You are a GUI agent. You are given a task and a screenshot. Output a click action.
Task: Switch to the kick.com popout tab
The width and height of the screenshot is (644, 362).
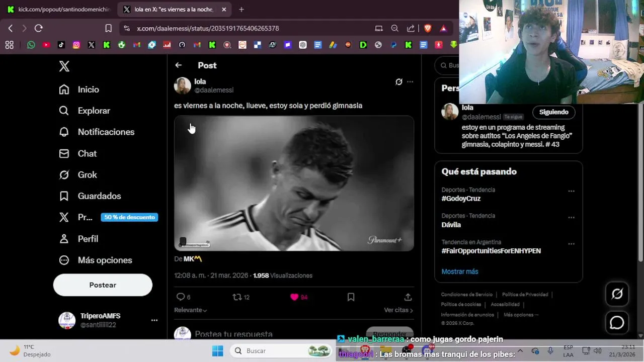point(59,9)
